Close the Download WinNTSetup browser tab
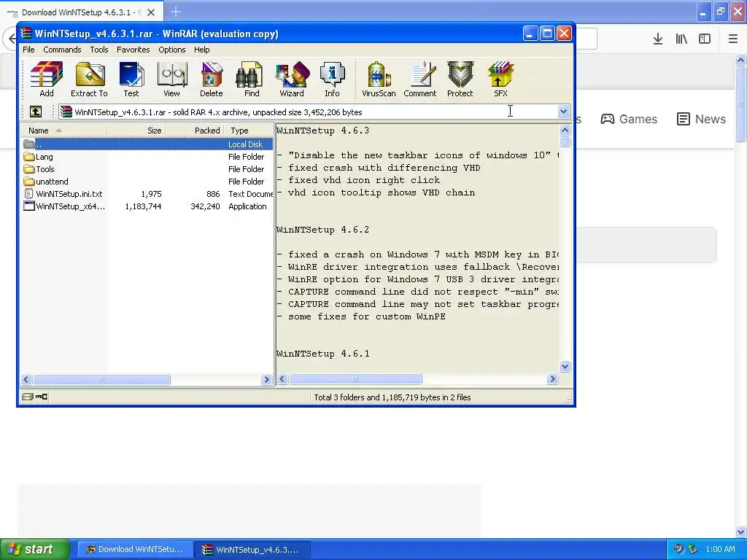Screen dimensions: 747x560 click(x=151, y=12)
